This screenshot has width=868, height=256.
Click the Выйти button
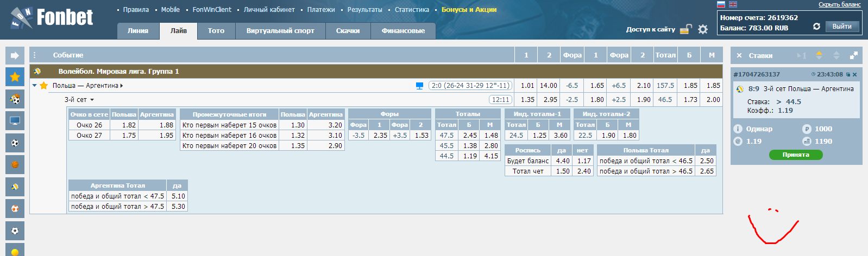[842, 27]
